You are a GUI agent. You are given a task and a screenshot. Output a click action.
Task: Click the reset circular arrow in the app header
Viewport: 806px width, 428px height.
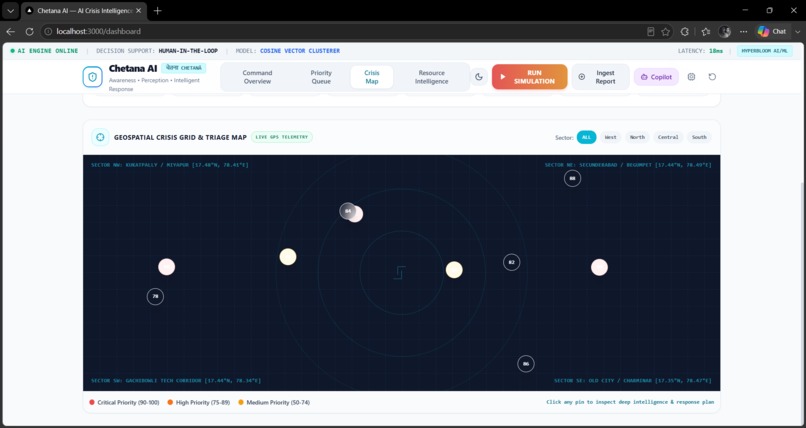pyautogui.click(x=712, y=77)
